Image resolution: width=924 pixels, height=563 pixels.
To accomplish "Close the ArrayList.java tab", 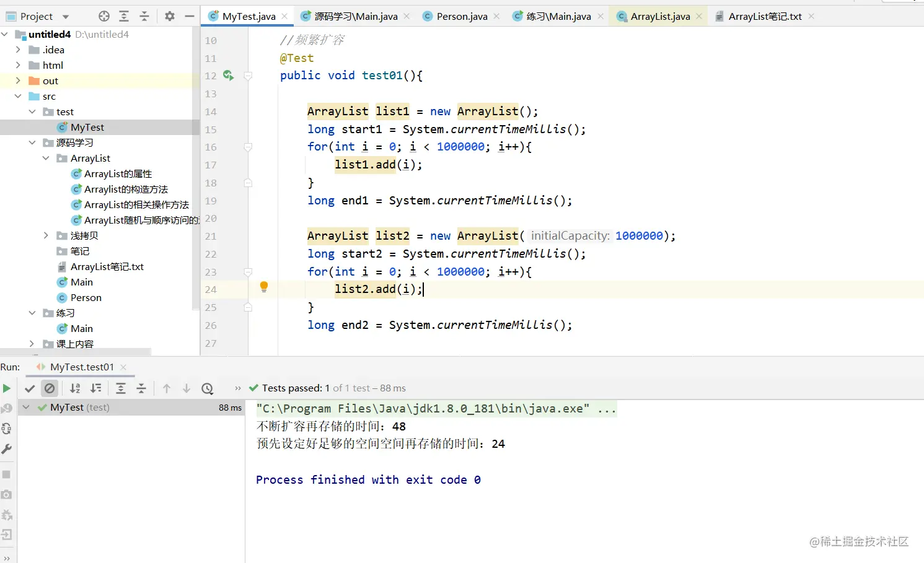I will 699,17.
